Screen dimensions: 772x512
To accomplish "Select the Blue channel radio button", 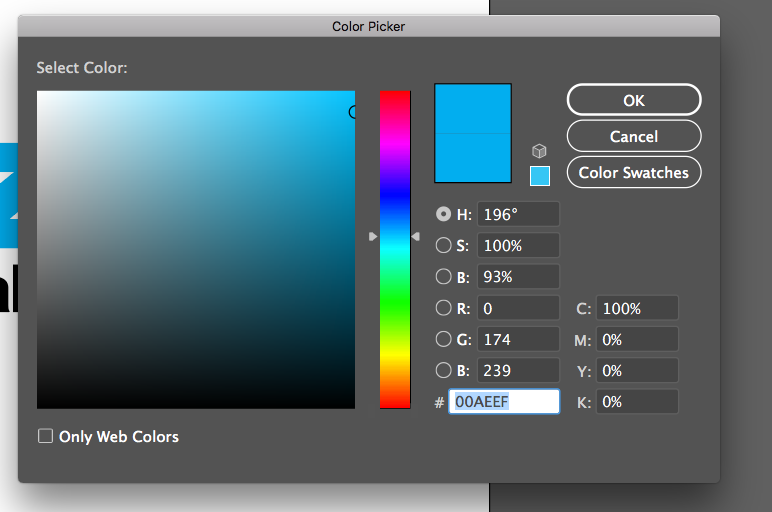I will (x=444, y=370).
